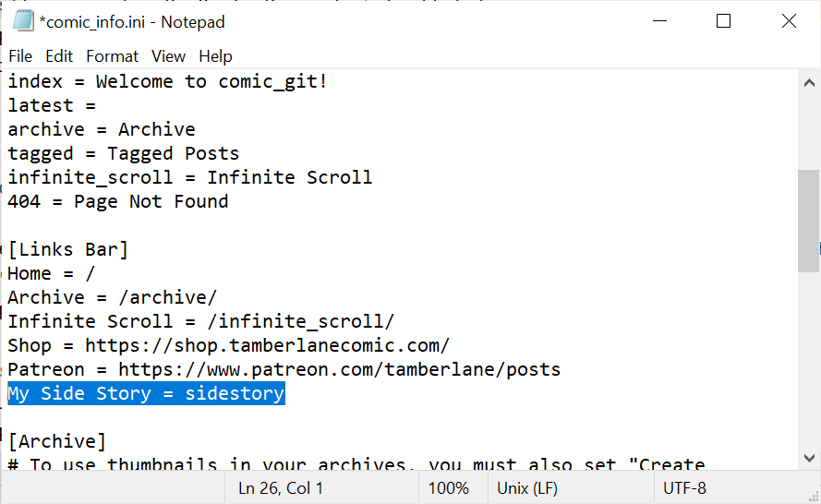Click the Notepad app icon in title bar
The height and width of the screenshot is (504, 821).
(x=23, y=20)
